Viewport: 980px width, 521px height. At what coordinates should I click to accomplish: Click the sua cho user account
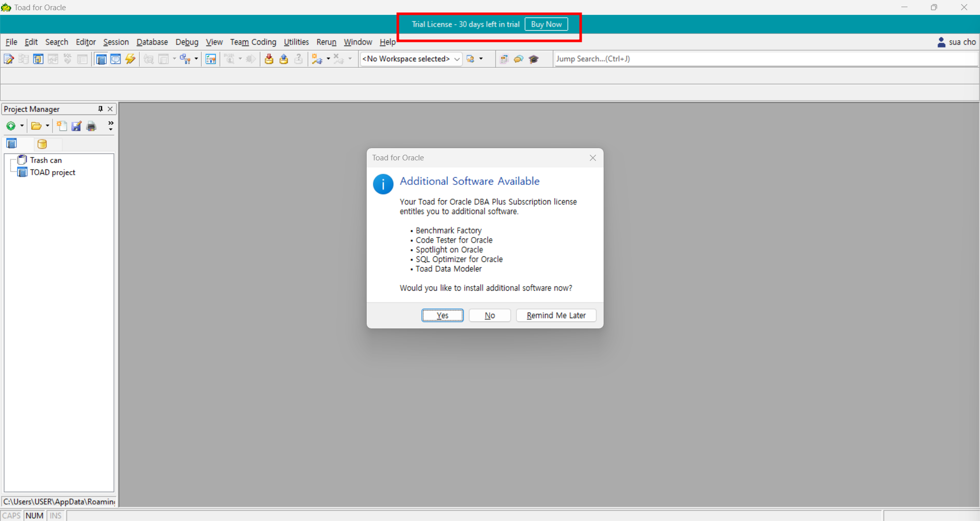pos(957,42)
